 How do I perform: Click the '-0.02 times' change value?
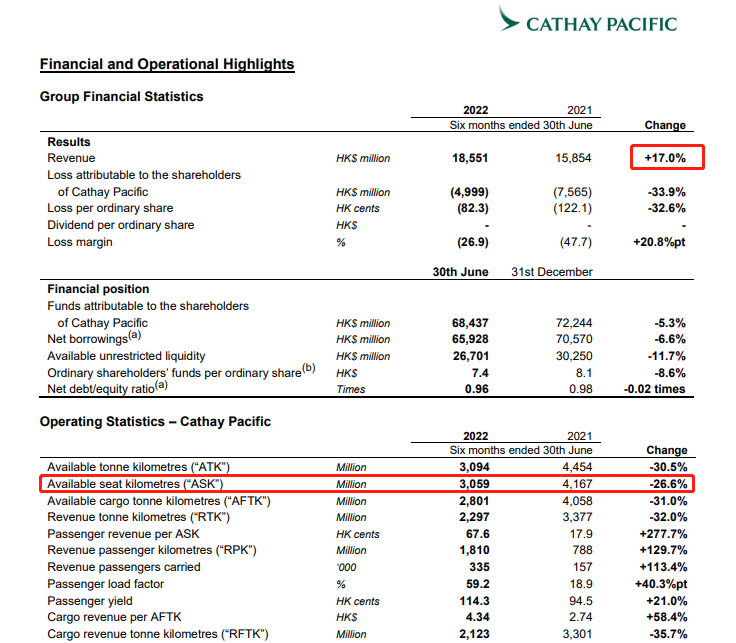[654, 389]
